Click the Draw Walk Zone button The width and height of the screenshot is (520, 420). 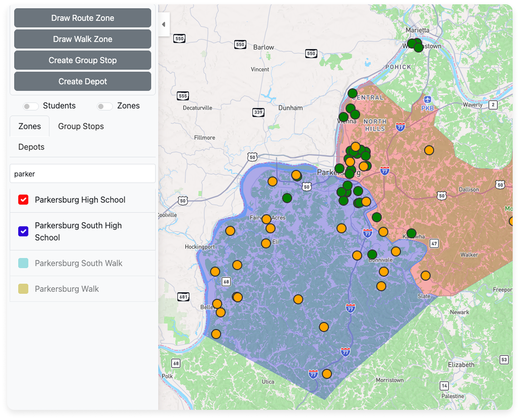(83, 39)
